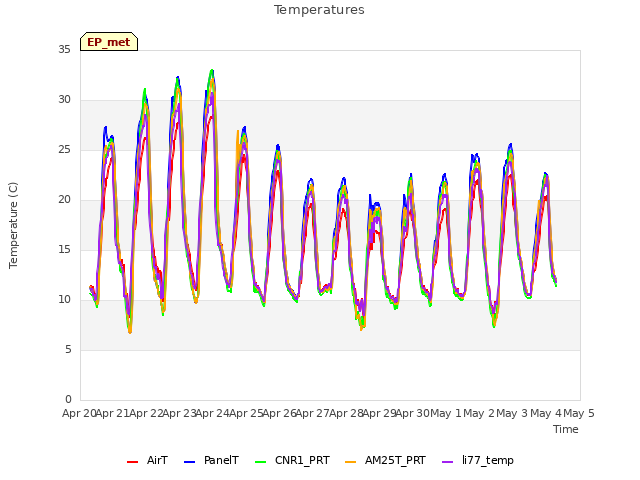Click the 10 y-axis tick label
This screenshot has width=640, height=480.
(x=64, y=300)
